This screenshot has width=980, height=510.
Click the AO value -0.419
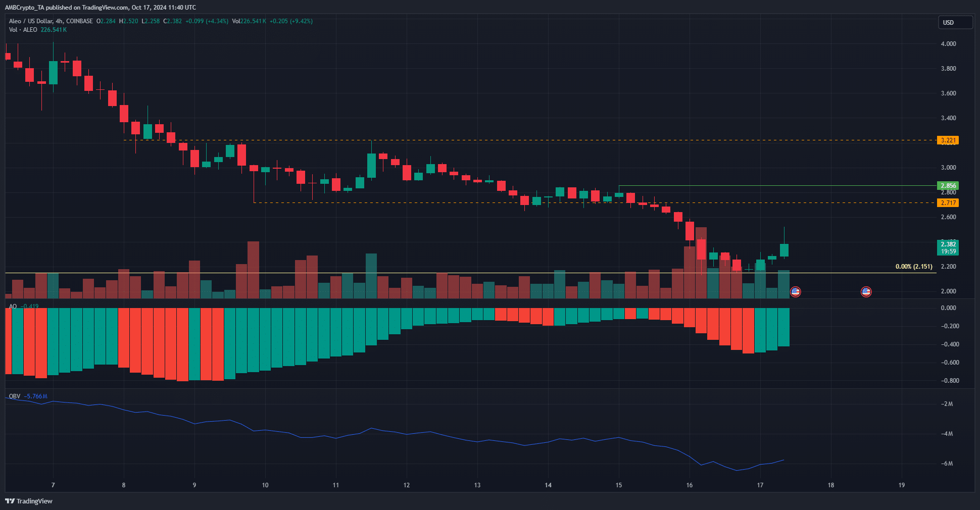[x=29, y=307]
